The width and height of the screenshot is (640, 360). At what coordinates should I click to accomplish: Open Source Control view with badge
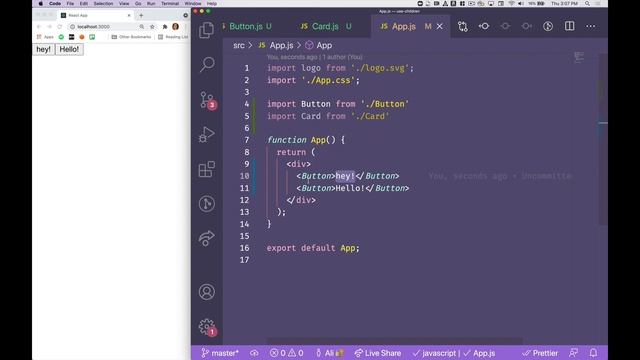(x=208, y=100)
